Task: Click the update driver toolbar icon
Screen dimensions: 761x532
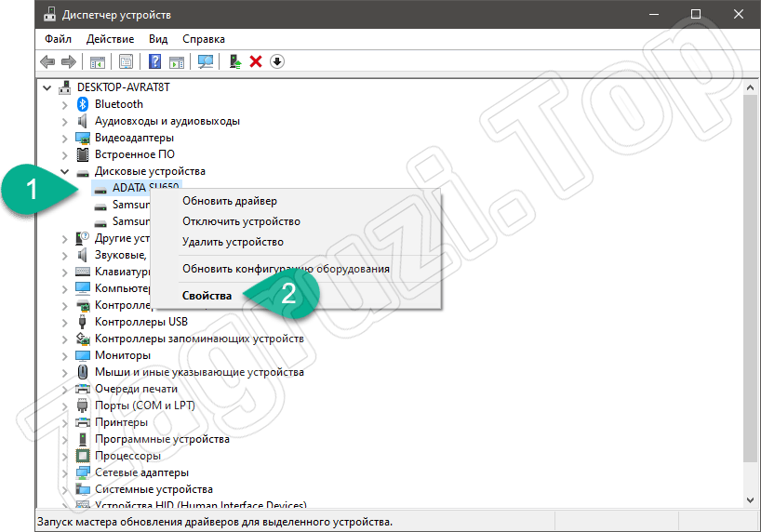Action: pos(235,61)
